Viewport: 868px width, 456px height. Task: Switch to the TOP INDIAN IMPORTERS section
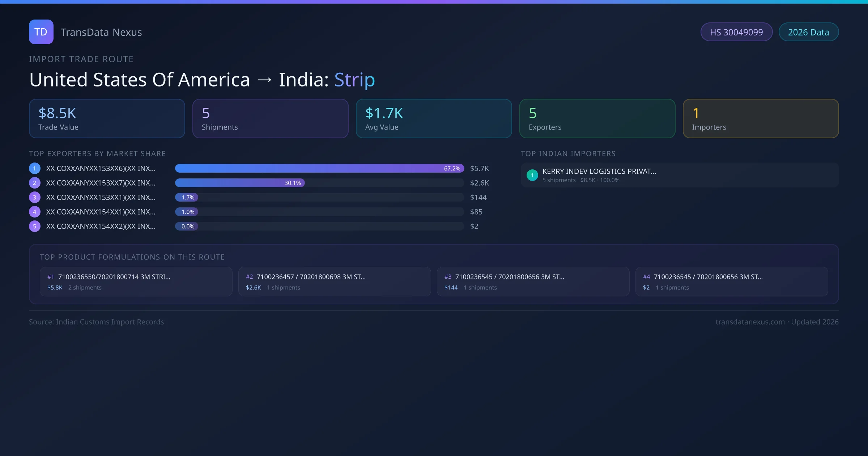click(x=568, y=153)
